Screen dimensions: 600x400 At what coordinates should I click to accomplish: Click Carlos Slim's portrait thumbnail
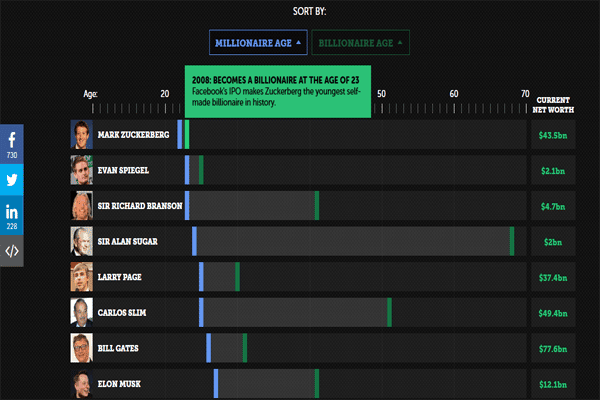pyautogui.click(x=81, y=312)
